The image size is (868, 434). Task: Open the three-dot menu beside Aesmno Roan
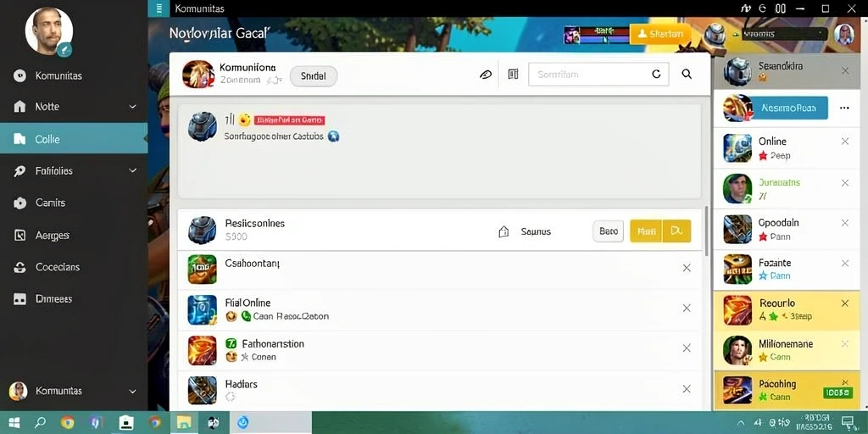click(844, 108)
